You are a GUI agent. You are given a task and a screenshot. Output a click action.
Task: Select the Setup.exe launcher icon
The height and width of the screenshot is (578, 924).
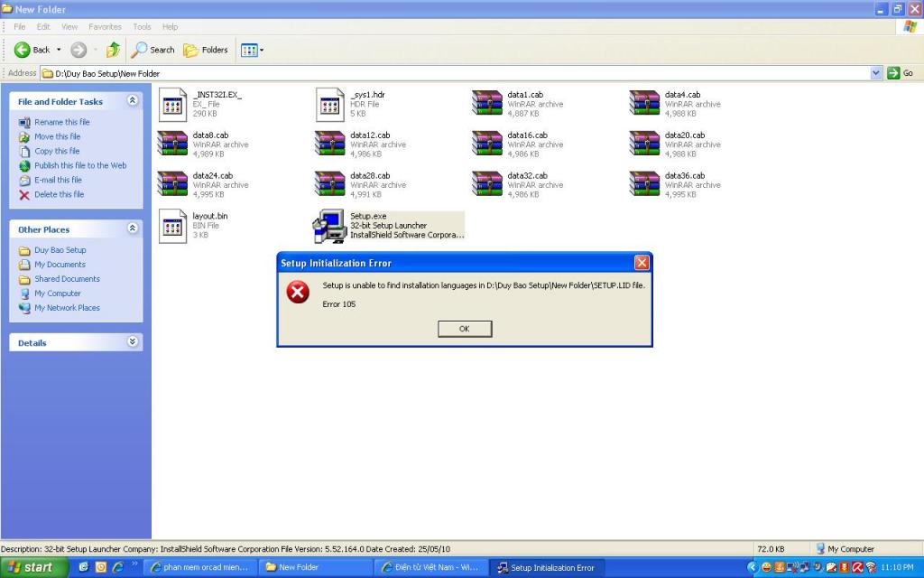[329, 226]
